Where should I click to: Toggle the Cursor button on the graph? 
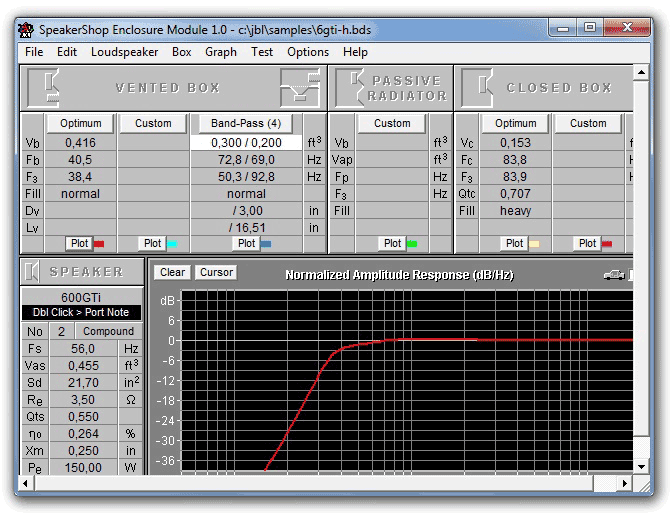click(216, 272)
